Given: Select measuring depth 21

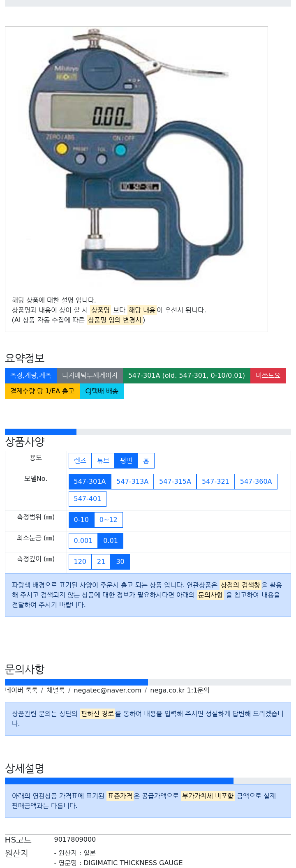Looking at the screenshot, I should (101, 561).
